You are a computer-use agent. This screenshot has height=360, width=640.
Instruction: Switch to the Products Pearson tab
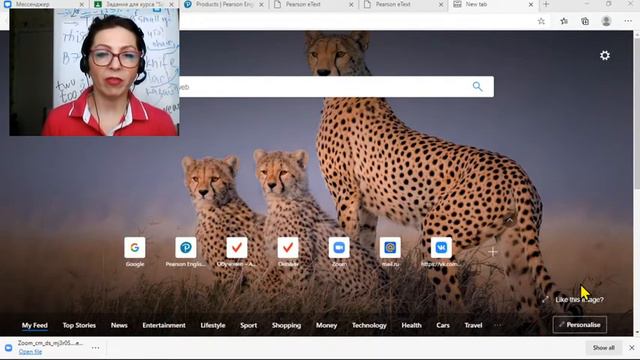(224, 4)
